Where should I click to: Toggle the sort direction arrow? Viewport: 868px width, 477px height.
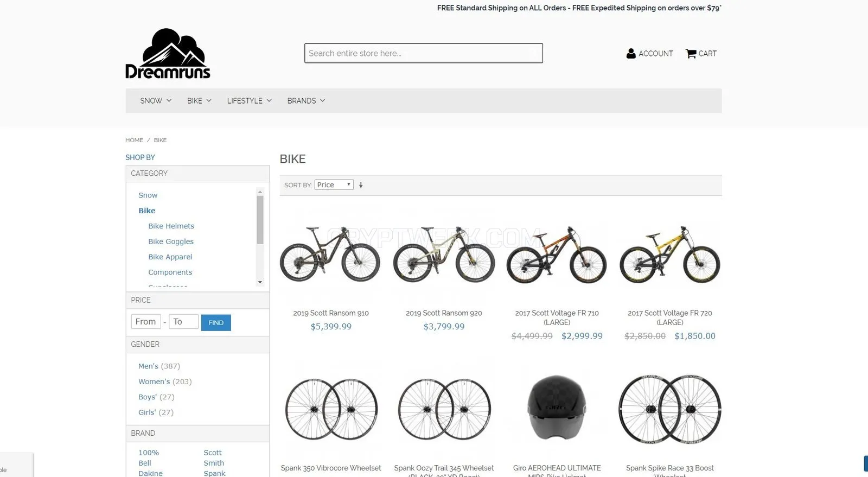point(361,185)
